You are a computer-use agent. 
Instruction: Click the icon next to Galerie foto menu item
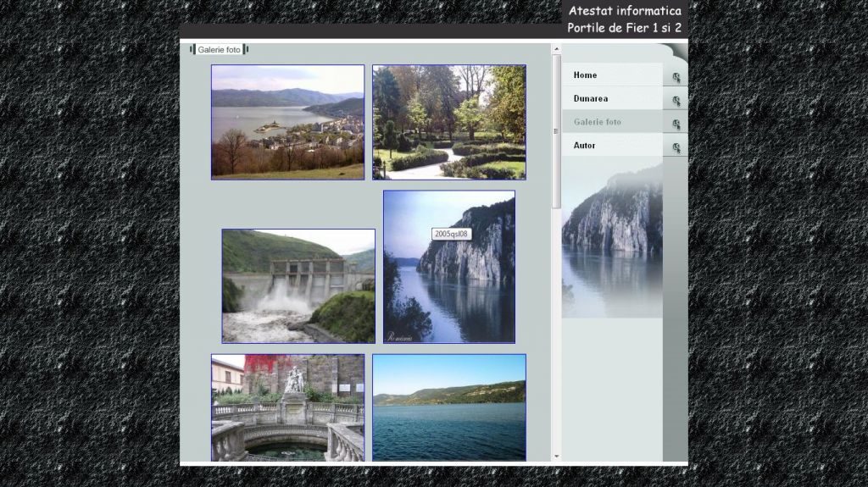point(676,125)
